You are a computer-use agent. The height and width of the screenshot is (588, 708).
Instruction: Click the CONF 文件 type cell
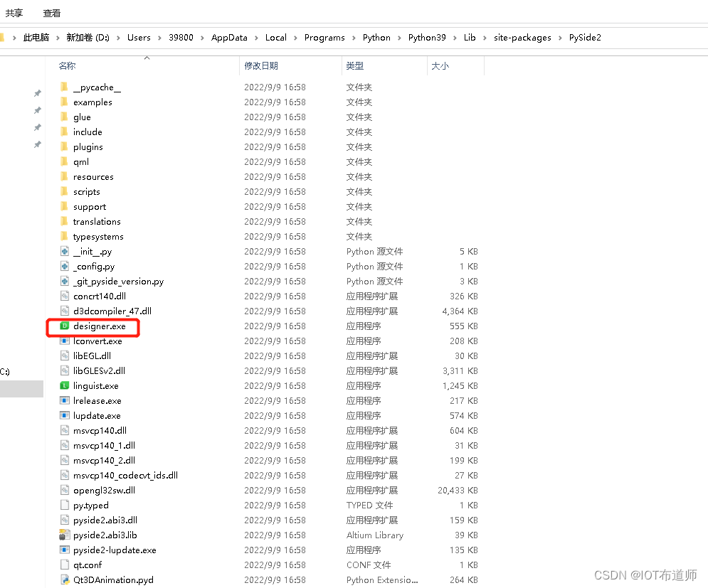click(x=369, y=565)
